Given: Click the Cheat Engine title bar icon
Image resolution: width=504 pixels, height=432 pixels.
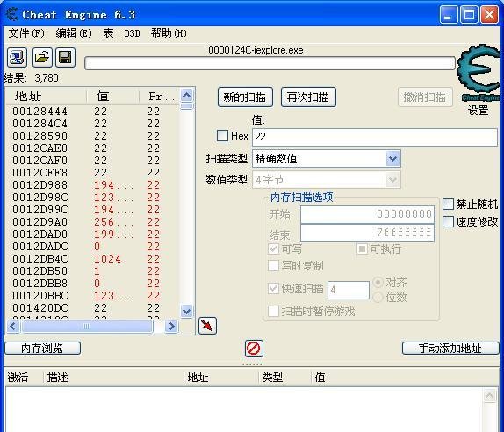Looking at the screenshot, I should tap(11, 14).
